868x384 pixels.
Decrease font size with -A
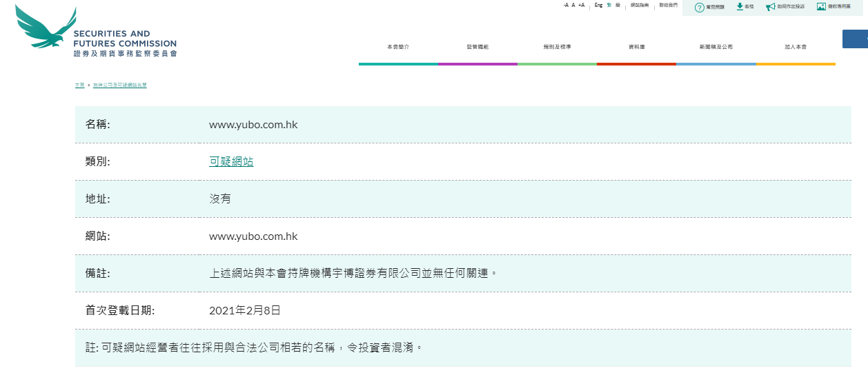click(x=566, y=5)
